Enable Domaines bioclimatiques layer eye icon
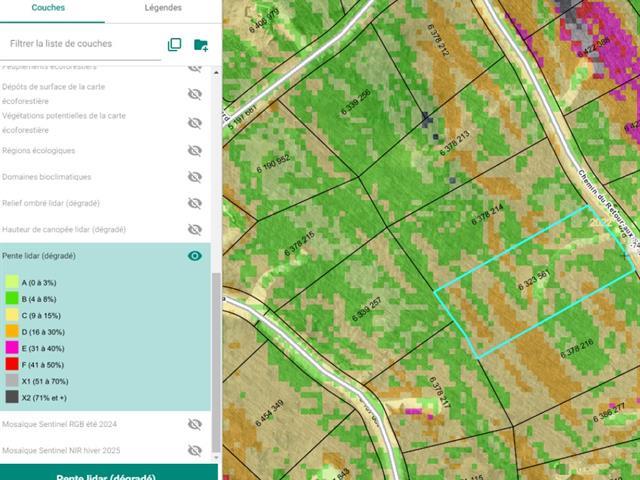This screenshot has width=640, height=480. (x=195, y=177)
